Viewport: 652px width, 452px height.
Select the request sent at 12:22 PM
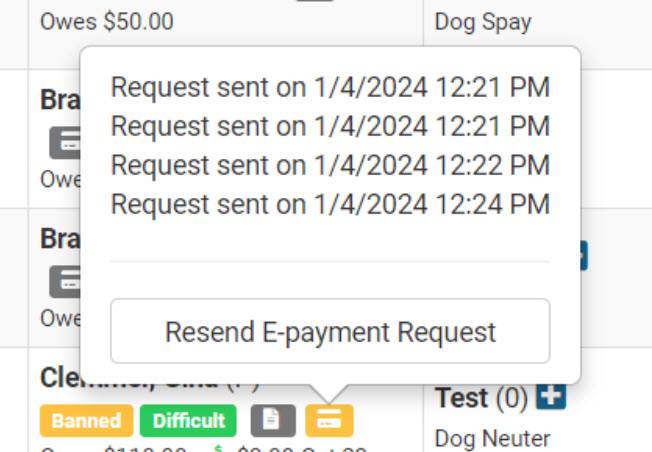[330, 166]
